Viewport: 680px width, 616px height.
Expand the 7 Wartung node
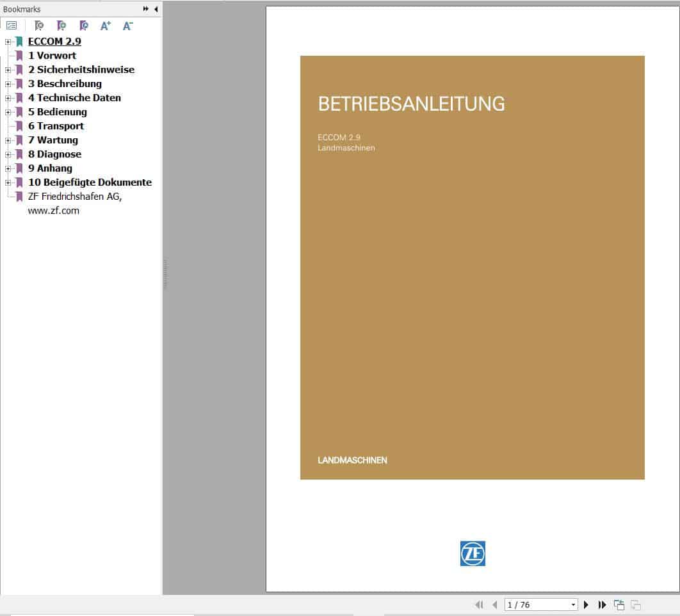(x=8, y=140)
